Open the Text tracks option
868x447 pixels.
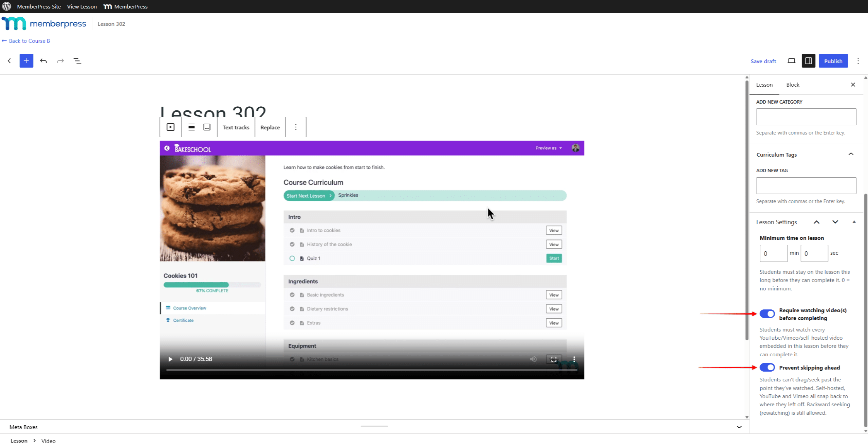point(236,127)
